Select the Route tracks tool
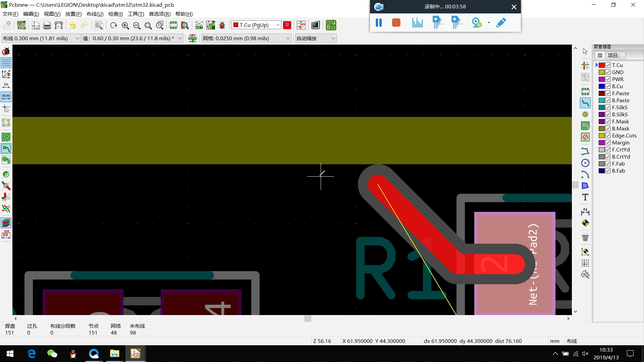Screen dimensions: 644x362 coord(585,103)
